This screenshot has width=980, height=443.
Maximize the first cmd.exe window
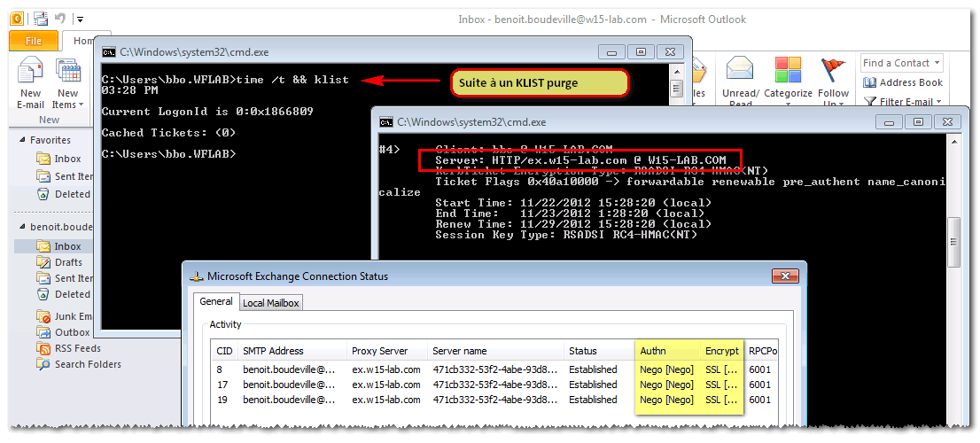[640, 52]
